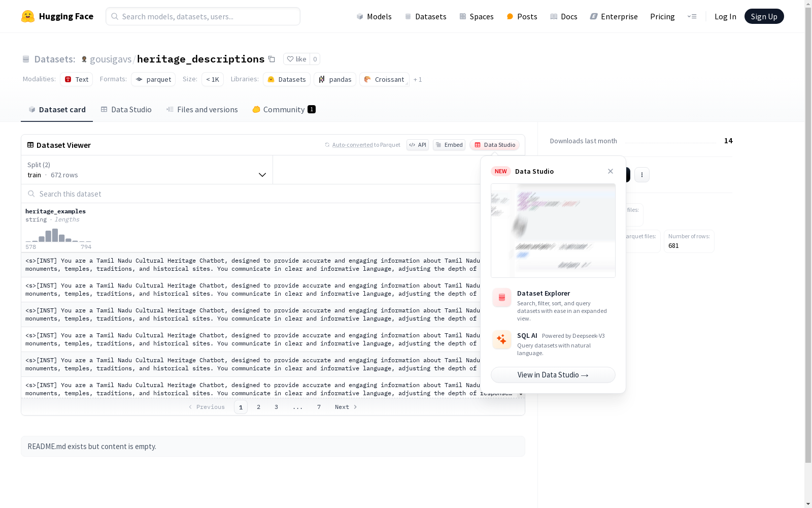Screen dimensions: 812x508
Task: Open Spaces from the top navigation
Action: pyautogui.click(x=477, y=16)
